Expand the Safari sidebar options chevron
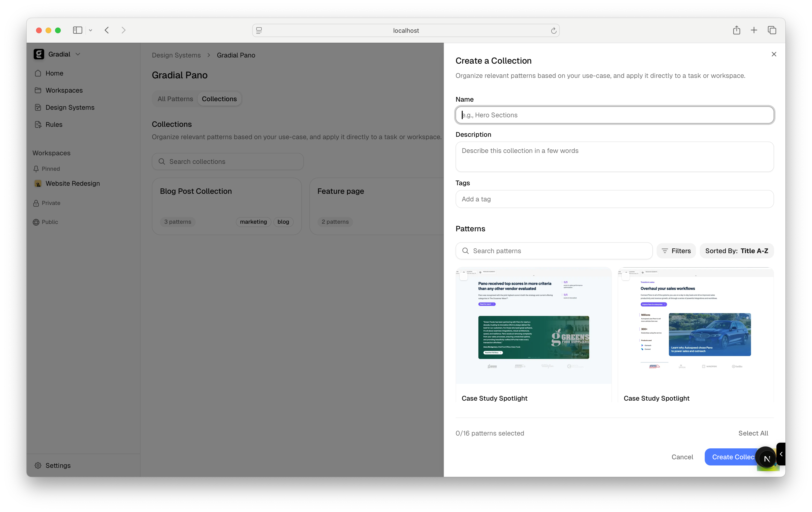 [x=90, y=30]
